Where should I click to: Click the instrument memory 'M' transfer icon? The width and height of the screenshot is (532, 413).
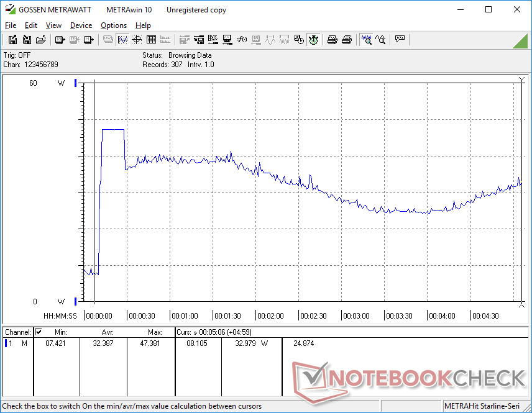click(x=88, y=40)
